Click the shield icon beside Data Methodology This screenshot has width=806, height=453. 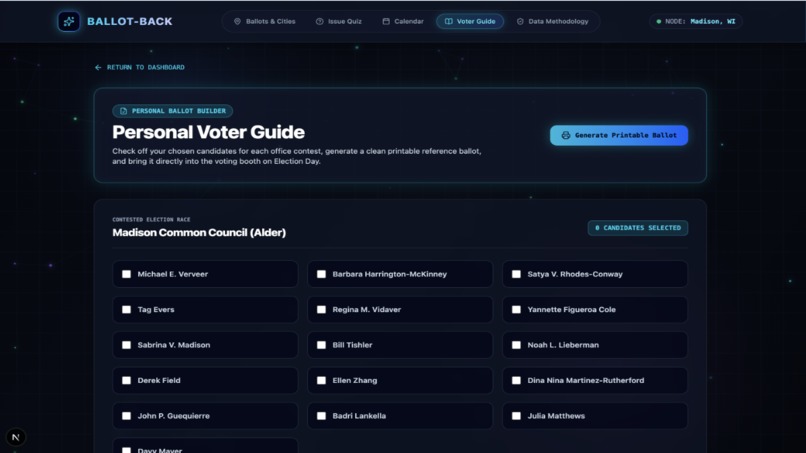click(520, 22)
